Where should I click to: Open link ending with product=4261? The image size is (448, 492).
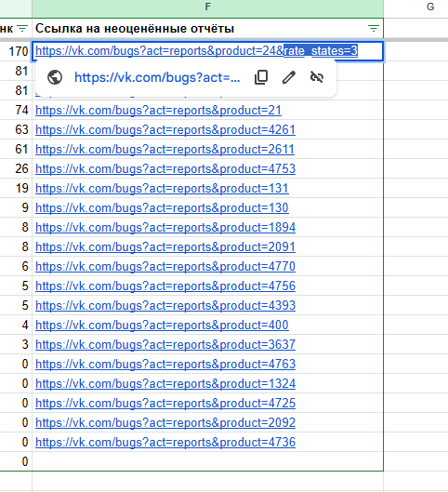coord(165,129)
